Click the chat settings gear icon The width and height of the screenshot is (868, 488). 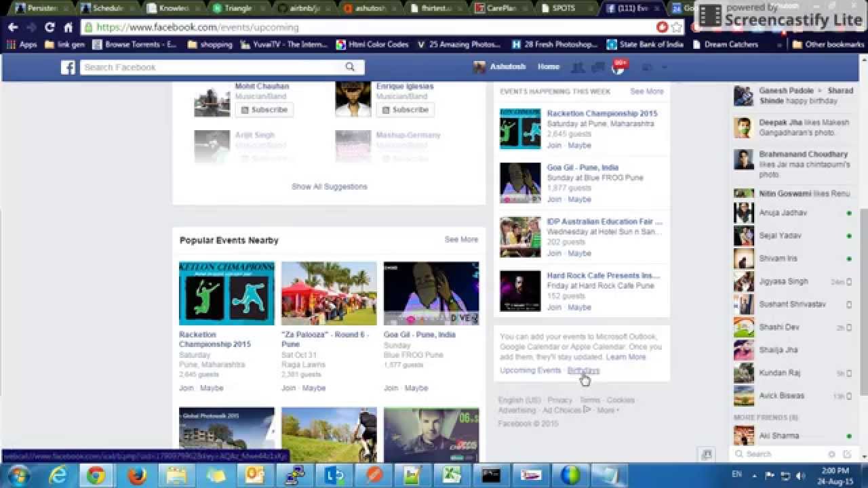831,454
